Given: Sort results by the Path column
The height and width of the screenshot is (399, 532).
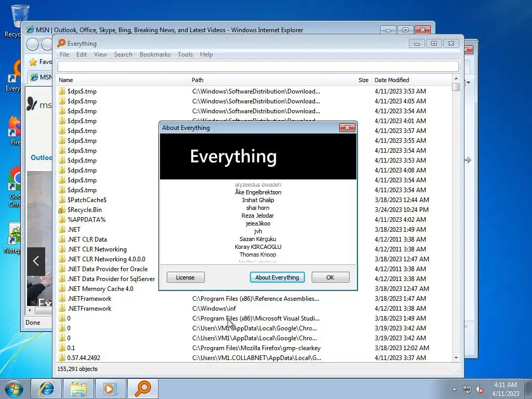Looking at the screenshot, I should point(256,80).
